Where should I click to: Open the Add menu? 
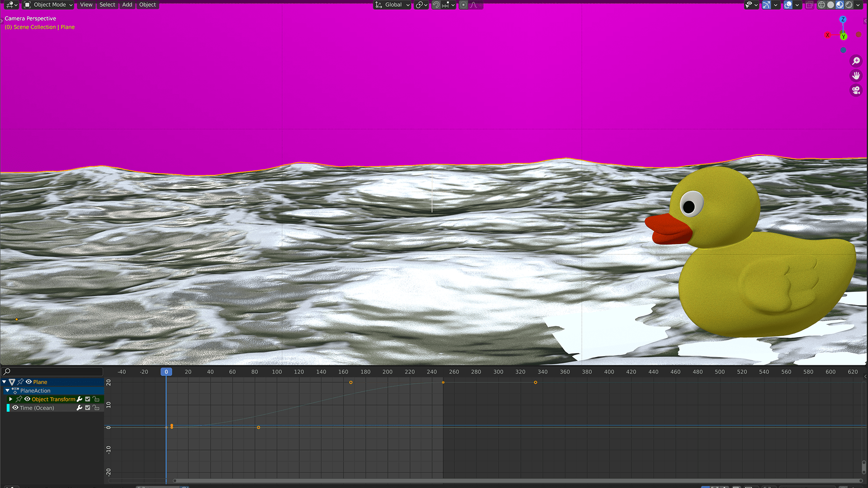pos(127,5)
